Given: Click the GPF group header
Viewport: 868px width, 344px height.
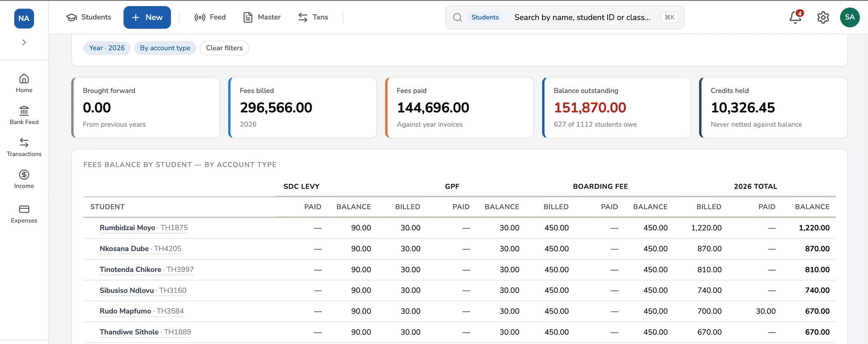Looking at the screenshot, I should (452, 187).
